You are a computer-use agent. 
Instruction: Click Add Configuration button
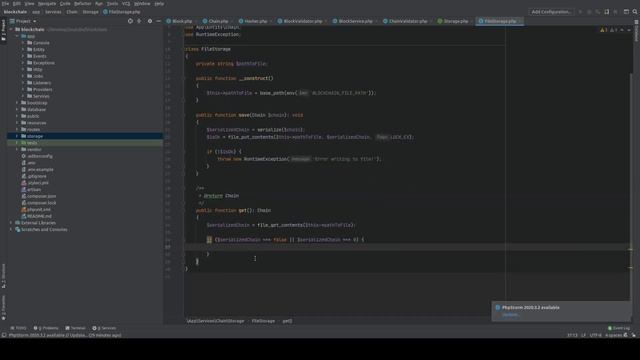coord(551,12)
